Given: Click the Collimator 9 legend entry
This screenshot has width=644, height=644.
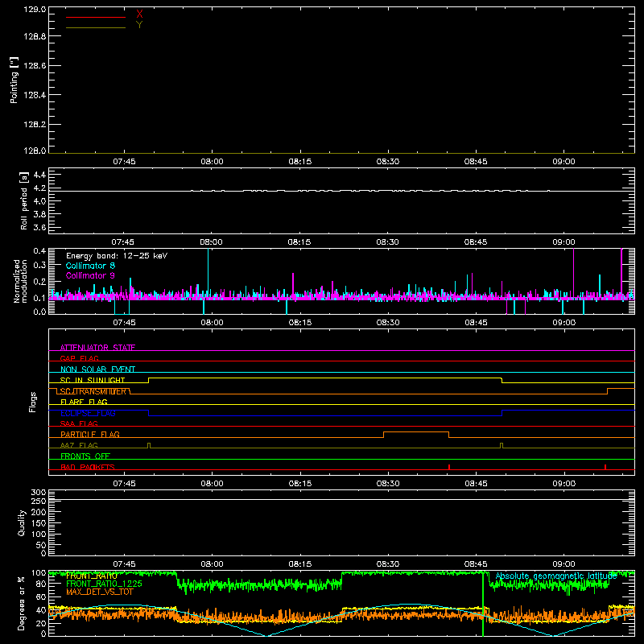Looking at the screenshot, I should click(x=90, y=275).
